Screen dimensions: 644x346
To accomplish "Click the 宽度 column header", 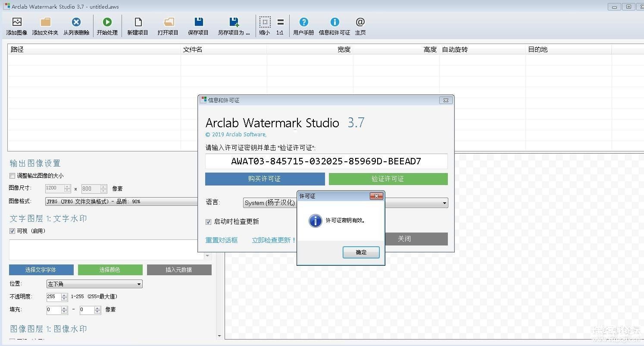I will pos(310,50).
